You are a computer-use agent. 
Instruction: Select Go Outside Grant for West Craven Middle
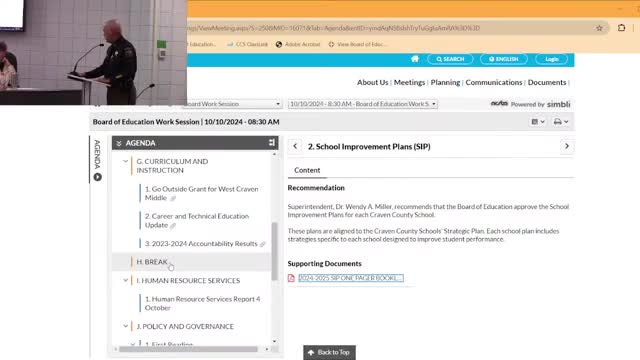click(x=201, y=193)
